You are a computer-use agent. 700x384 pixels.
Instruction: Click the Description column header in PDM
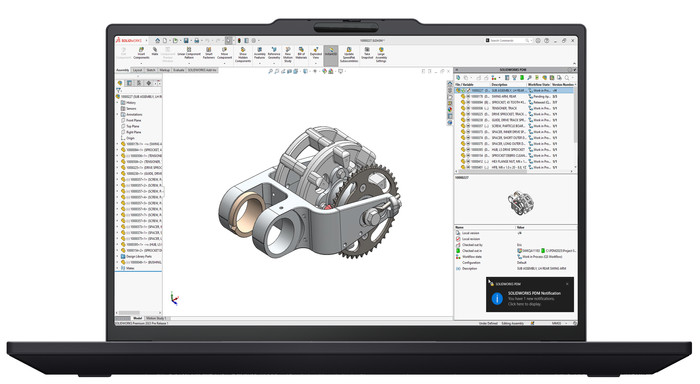point(508,84)
